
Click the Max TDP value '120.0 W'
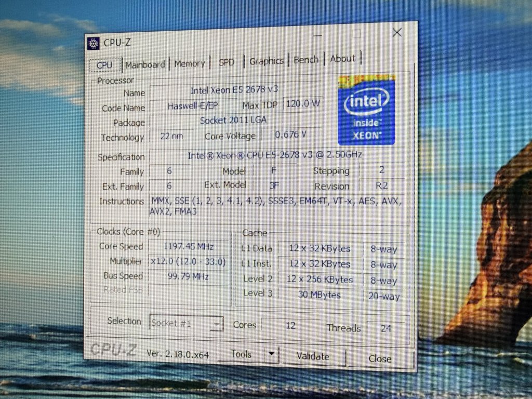[x=303, y=103]
